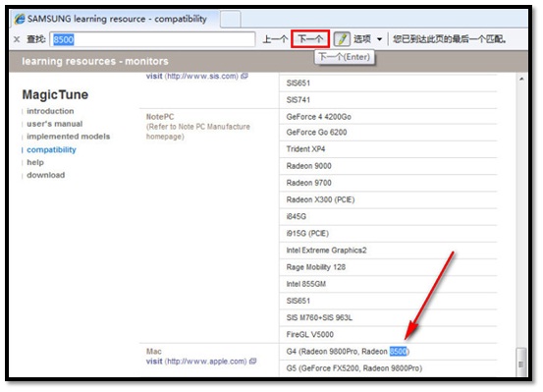543x392 pixels.
Task: Open the 选项 options dropdown arrow
Action: 380,39
